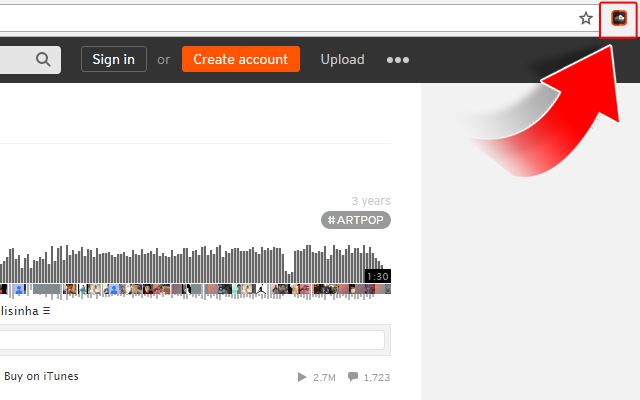Click the Create account button
The height and width of the screenshot is (400, 640).
point(241,59)
